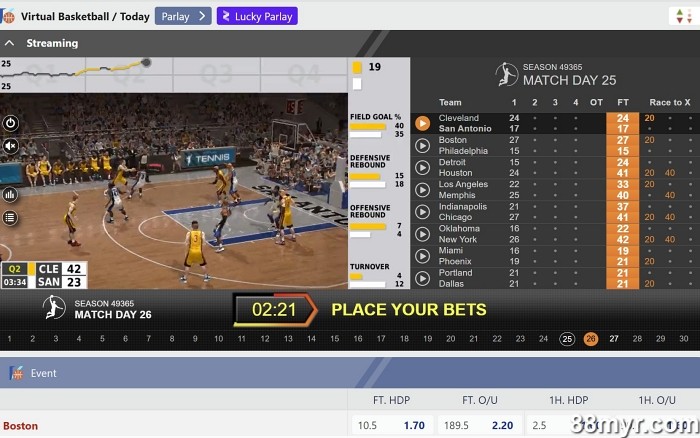This screenshot has height=438, width=700.
Task: Select match day 20 in timeline
Action: pos(450,339)
